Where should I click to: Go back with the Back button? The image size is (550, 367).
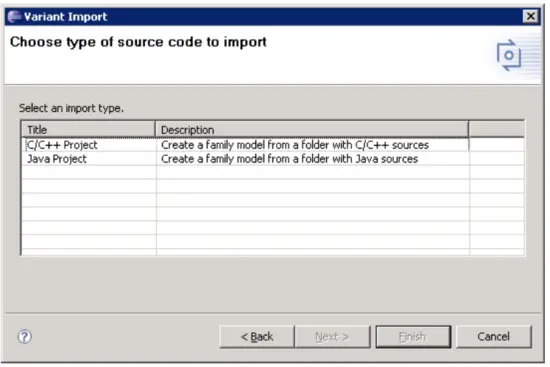[x=257, y=336]
